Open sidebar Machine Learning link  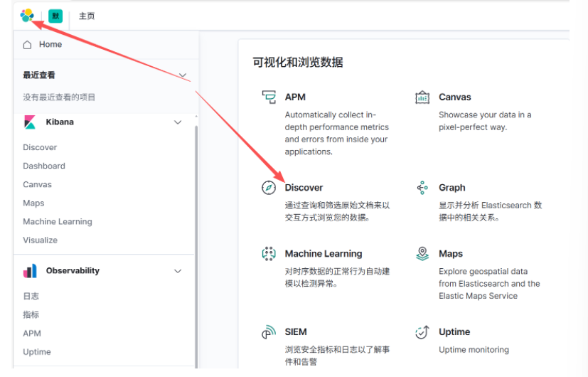[x=58, y=221]
